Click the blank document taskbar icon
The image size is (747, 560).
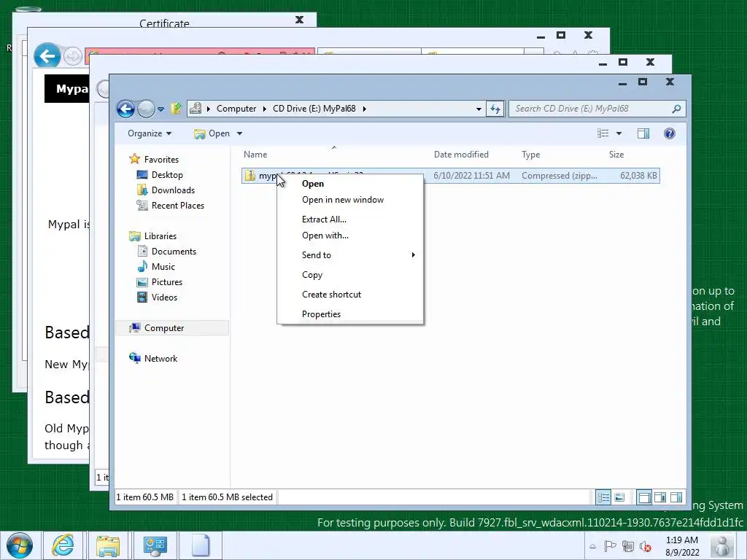[201, 545]
